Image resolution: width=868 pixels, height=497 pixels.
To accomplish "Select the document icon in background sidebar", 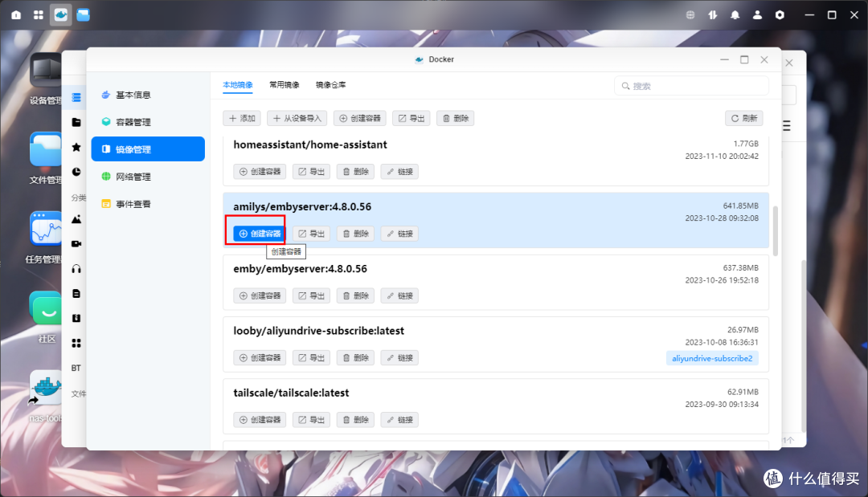I will [x=76, y=294].
